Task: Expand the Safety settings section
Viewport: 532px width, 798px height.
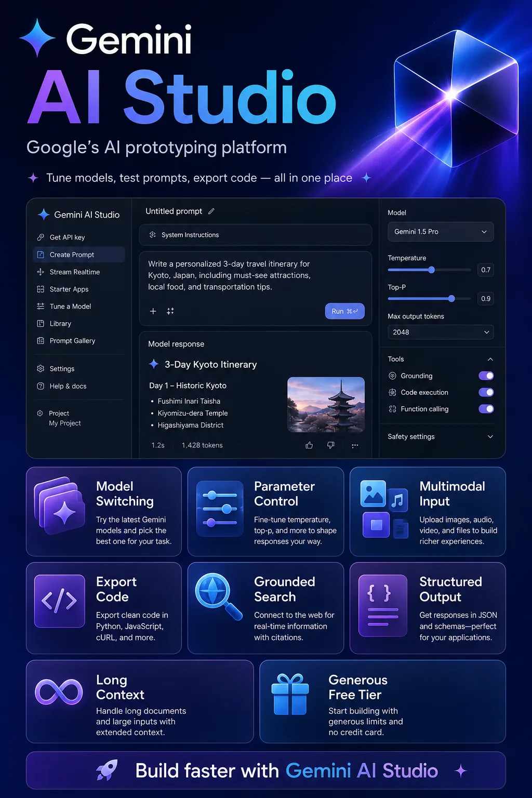Action: tap(441, 437)
